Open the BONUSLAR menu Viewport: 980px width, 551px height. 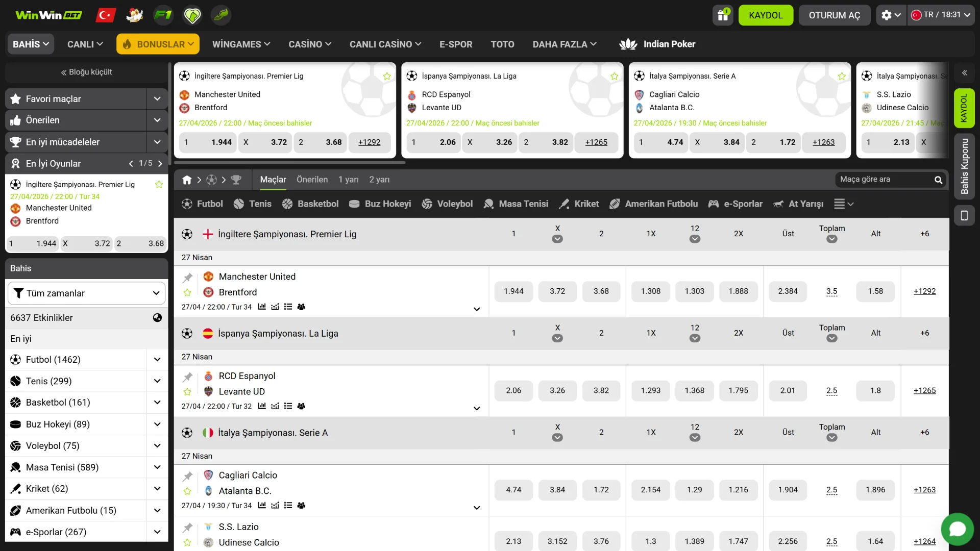click(158, 44)
